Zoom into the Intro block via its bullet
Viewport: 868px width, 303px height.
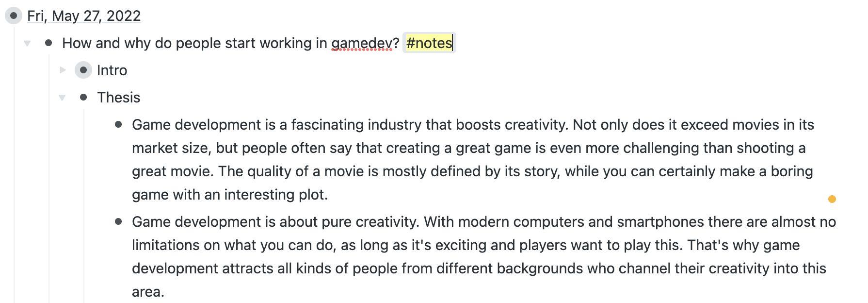coord(83,70)
